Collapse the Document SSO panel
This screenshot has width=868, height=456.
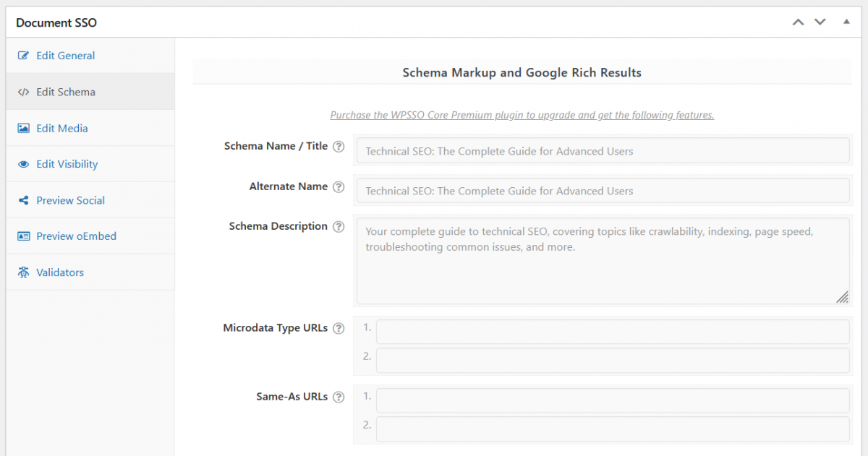pos(846,22)
